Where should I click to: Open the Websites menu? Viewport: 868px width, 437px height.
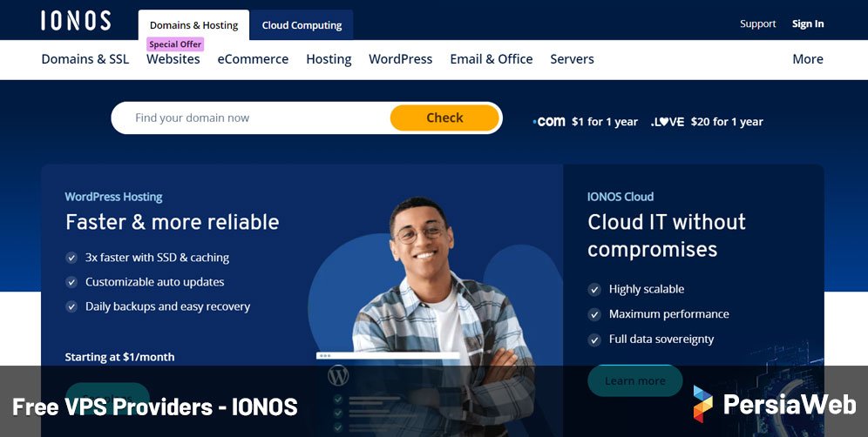(x=173, y=59)
